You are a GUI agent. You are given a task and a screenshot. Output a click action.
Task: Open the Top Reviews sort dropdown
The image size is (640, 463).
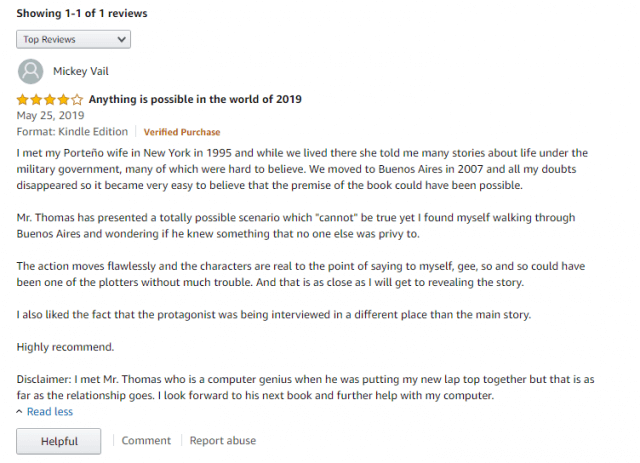(73, 39)
